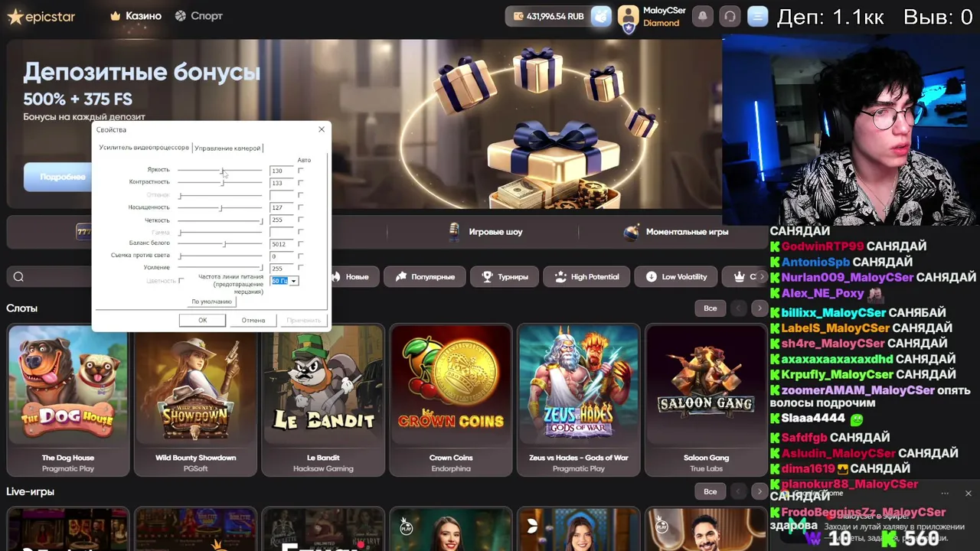
Task: Click Все next to Слоты
Action: click(710, 308)
